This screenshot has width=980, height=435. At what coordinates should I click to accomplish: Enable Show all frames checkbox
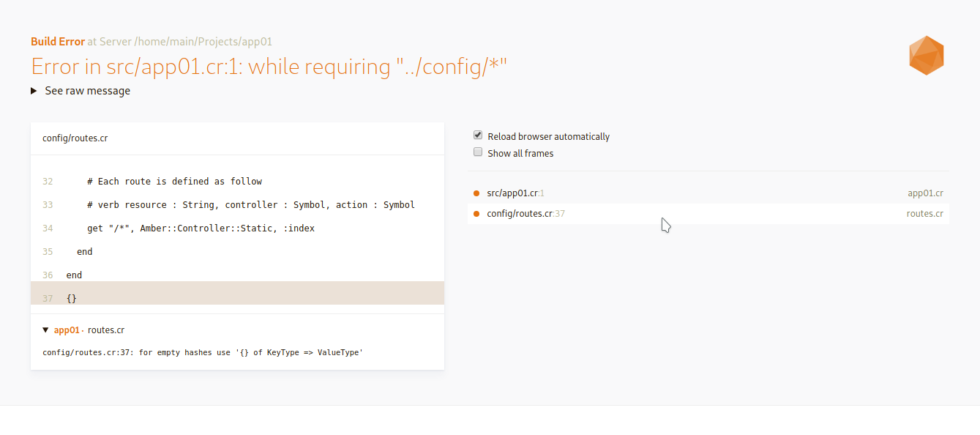[478, 152]
